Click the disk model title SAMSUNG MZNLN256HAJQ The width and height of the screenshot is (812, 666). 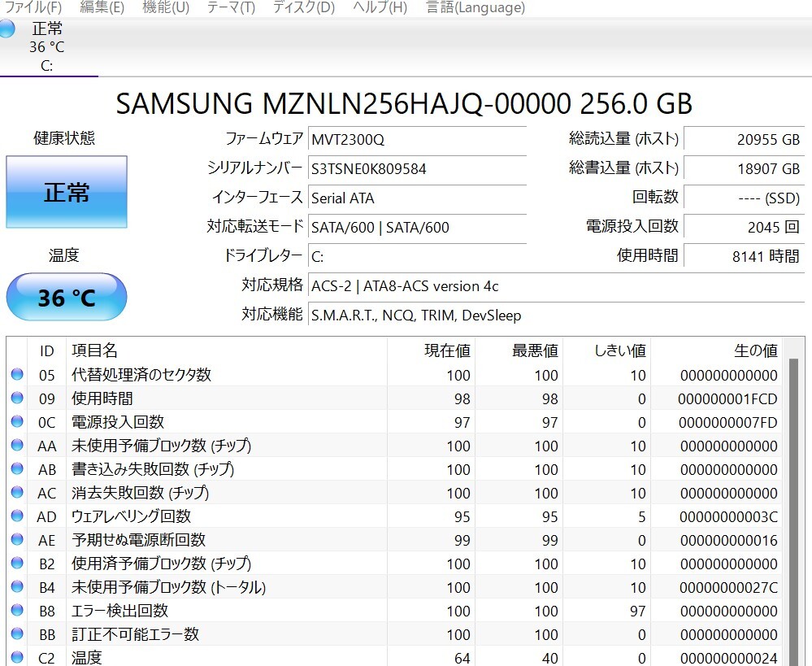coord(404,103)
